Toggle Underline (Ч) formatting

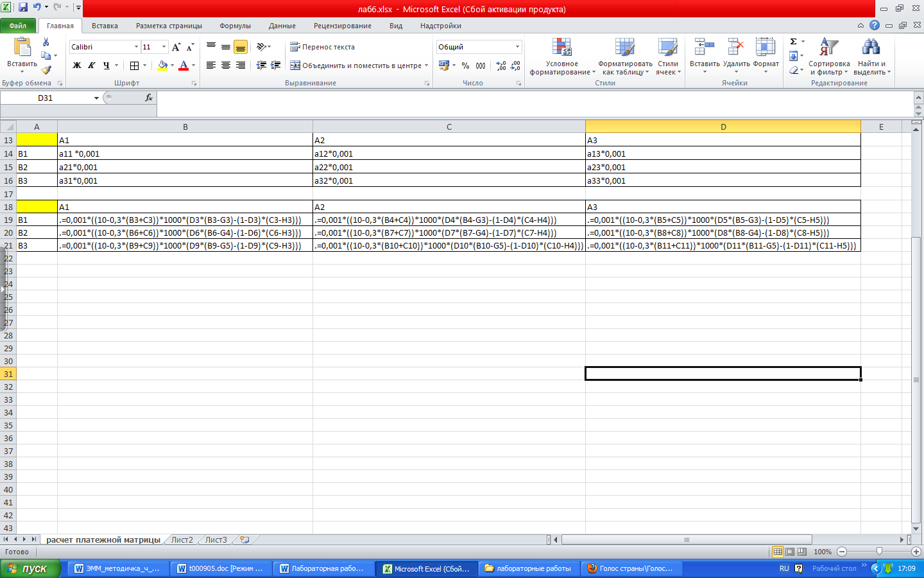tap(107, 66)
